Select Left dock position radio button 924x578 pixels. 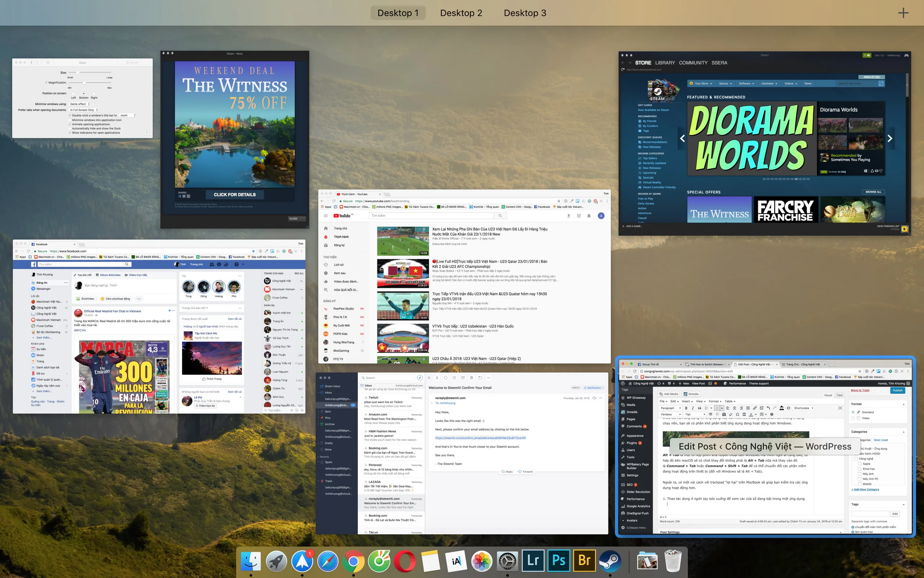tap(73, 94)
